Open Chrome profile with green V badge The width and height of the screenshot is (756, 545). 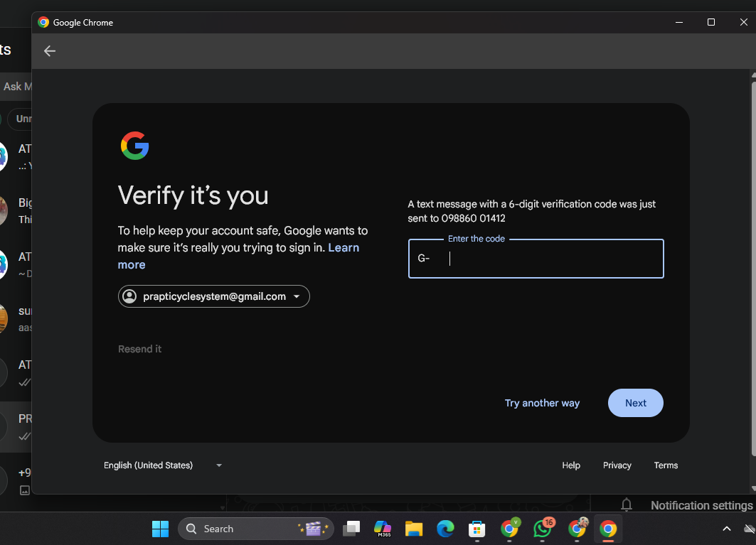pyautogui.click(x=509, y=528)
